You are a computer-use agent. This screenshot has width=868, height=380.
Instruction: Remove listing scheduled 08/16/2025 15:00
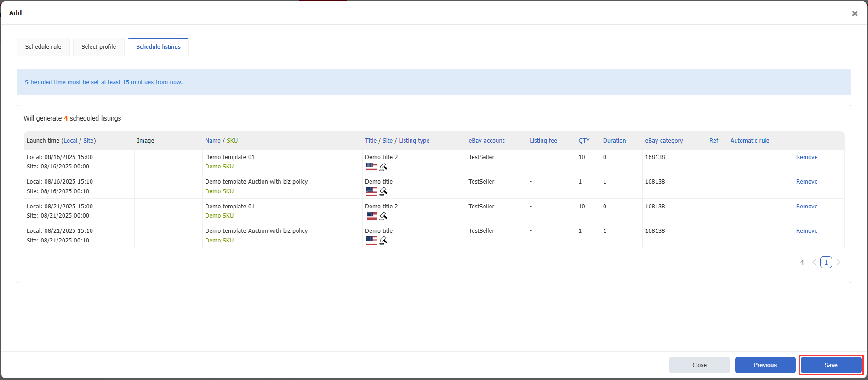pos(807,157)
